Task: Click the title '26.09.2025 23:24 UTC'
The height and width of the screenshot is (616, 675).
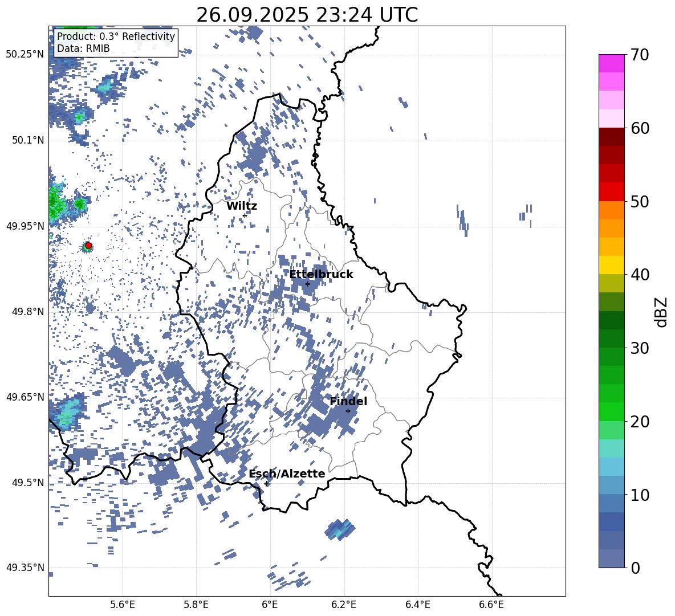Action: tap(307, 15)
